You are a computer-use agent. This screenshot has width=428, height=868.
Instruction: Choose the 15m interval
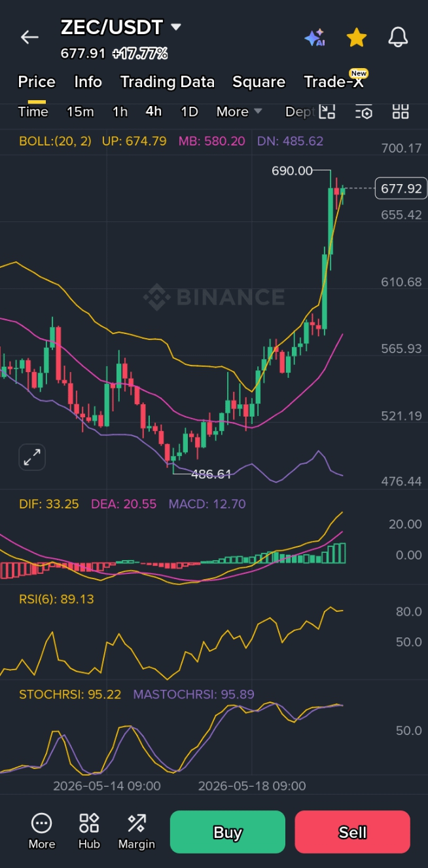click(80, 111)
